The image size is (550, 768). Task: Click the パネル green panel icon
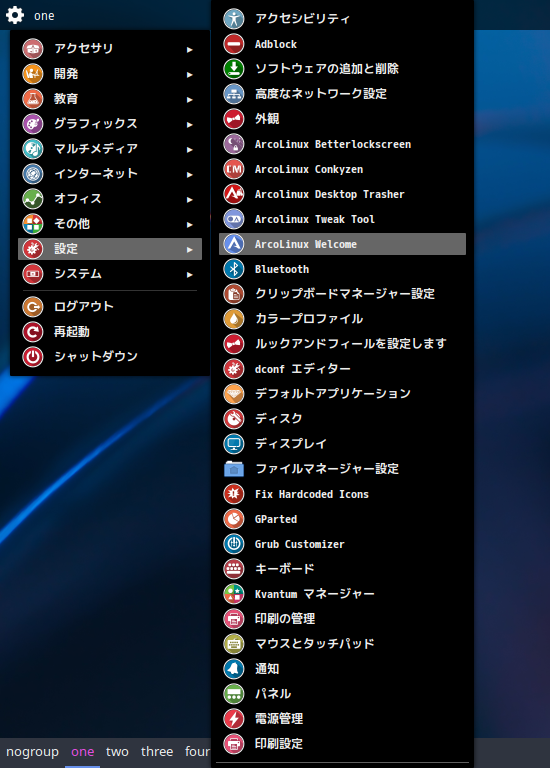(234, 694)
